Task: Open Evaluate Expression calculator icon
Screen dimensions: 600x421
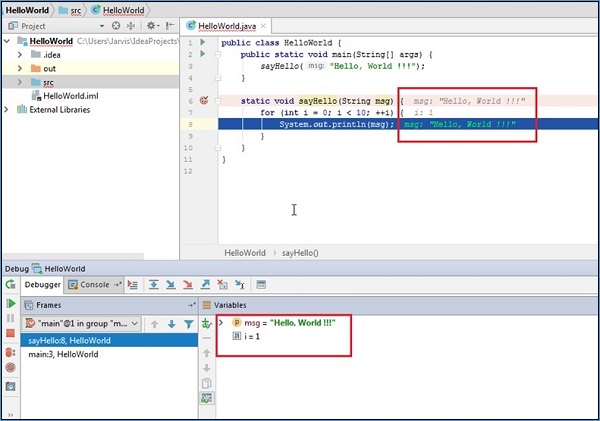Action: click(x=261, y=285)
